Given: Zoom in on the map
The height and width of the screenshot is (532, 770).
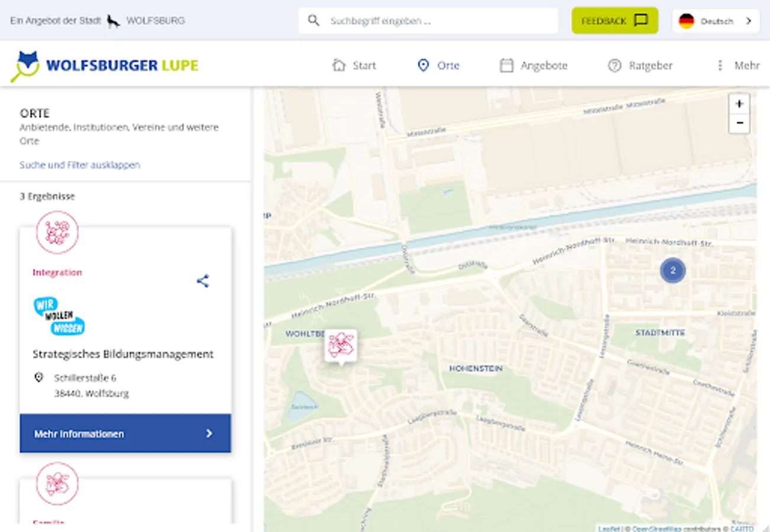Looking at the screenshot, I should tap(739, 103).
